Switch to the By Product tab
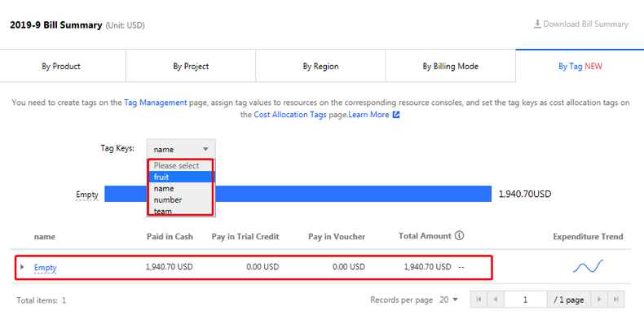The height and width of the screenshot is (315, 644). click(x=61, y=66)
